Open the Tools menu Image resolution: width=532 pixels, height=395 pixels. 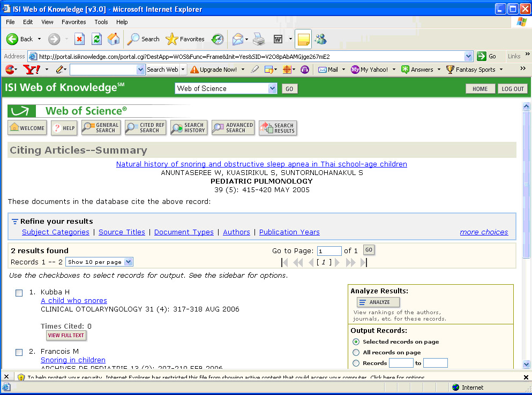(101, 22)
